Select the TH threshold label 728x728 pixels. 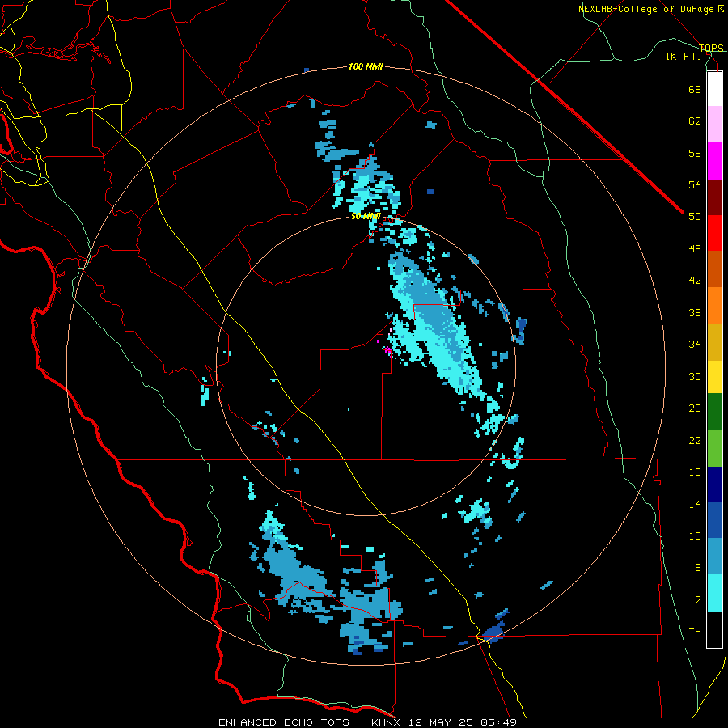(x=695, y=632)
